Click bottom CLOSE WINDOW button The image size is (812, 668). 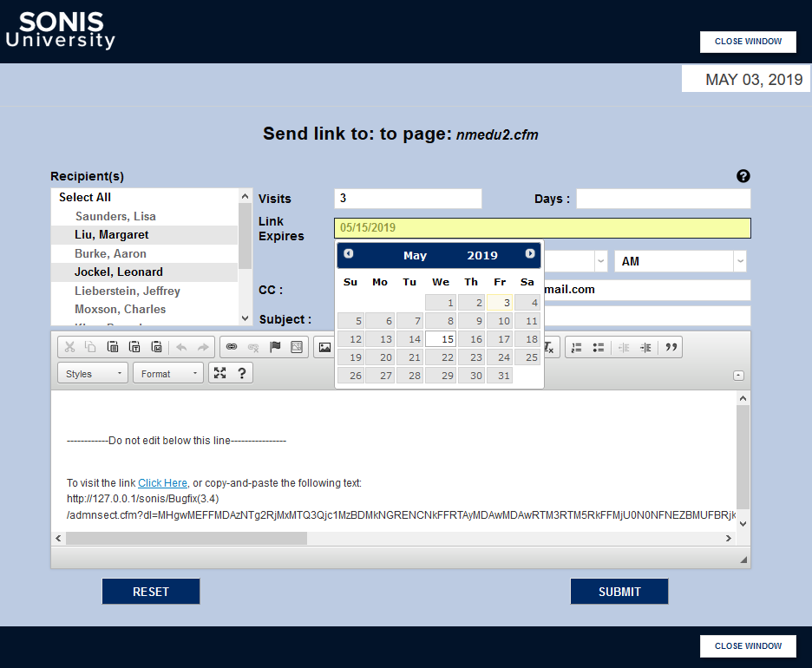pos(748,646)
